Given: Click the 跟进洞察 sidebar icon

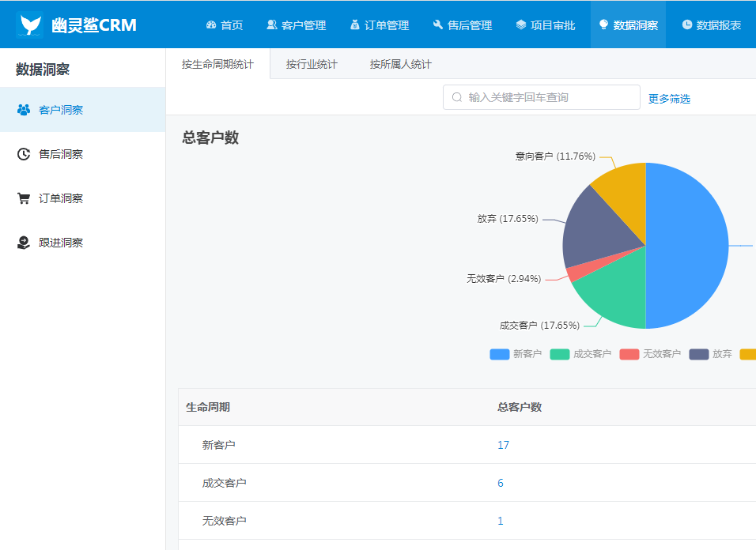Looking at the screenshot, I should click(24, 243).
